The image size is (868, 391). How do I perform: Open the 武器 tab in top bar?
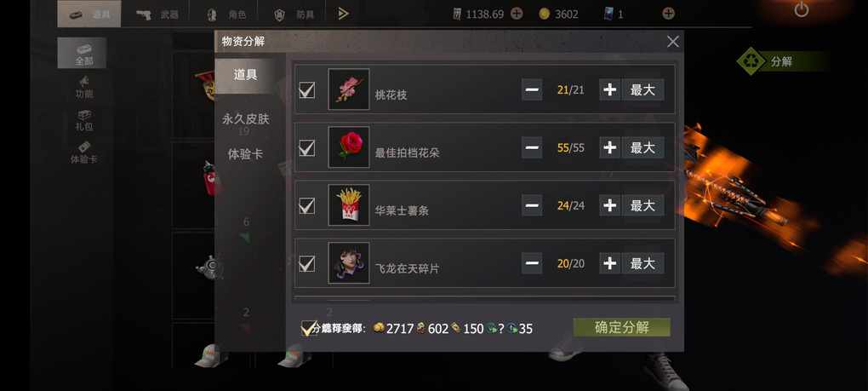(x=159, y=14)
